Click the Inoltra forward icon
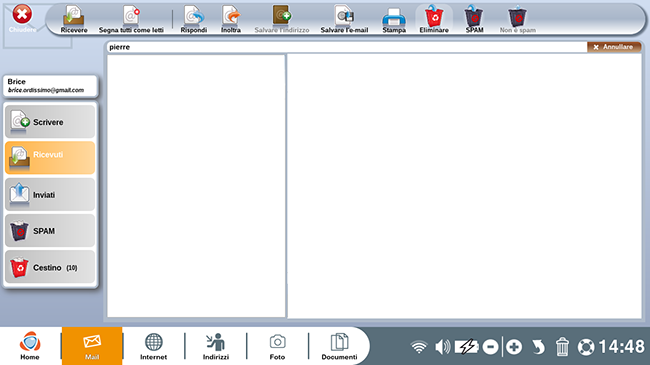 (231, 19)
